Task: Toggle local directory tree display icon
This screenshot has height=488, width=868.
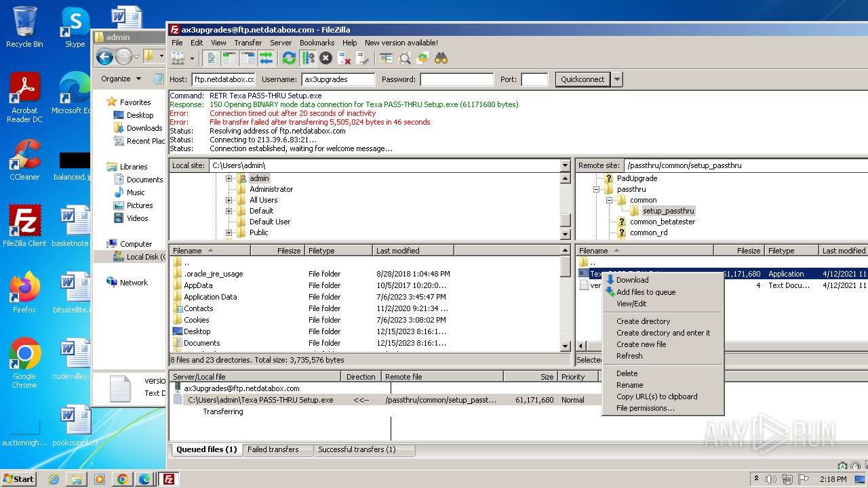Action: pos(230,58)
